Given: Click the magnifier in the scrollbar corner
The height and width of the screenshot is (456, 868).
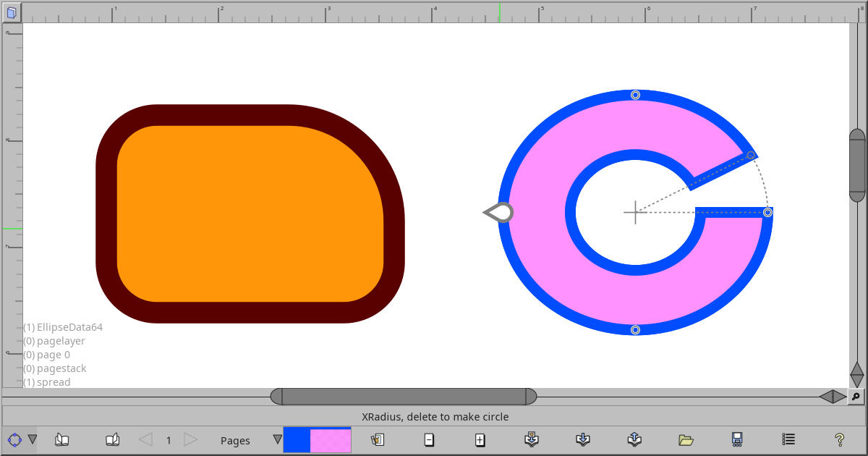Looking at the screenshot, I should coord(856,397).
